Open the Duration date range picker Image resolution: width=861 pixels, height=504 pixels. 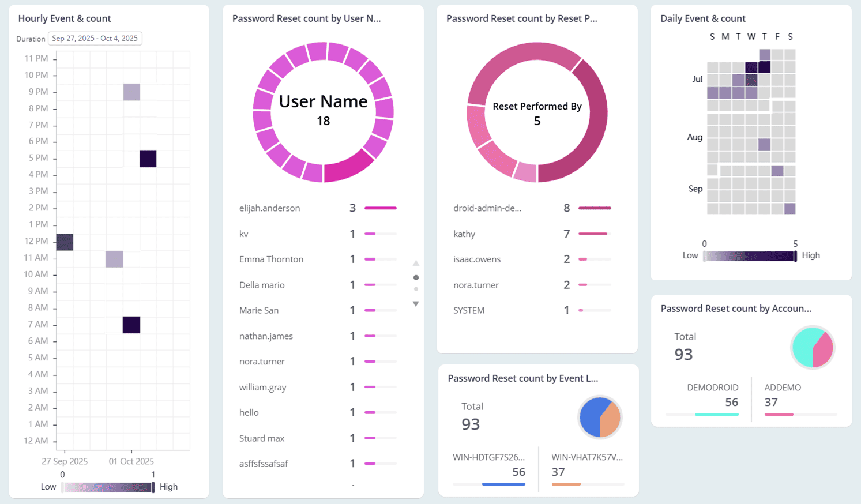tap(95, 38)
